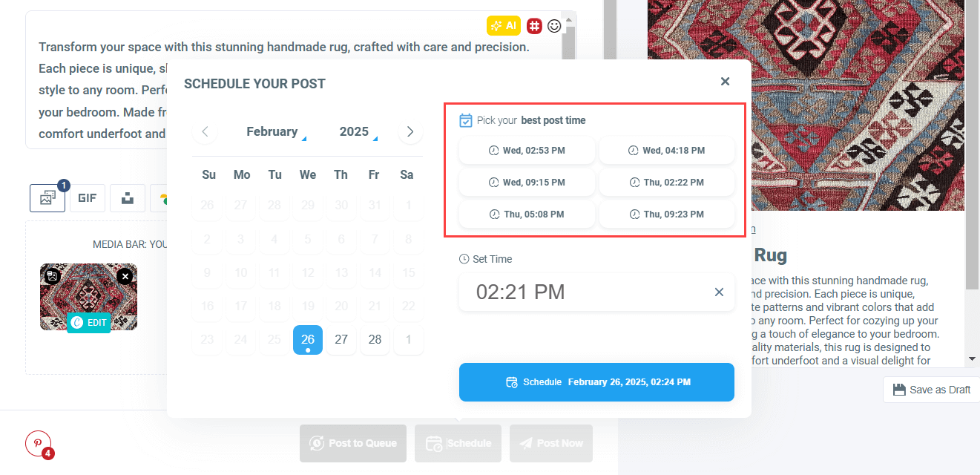Open the 2025 year selector
Viewport: 980px width, 475px height.
coord(355,131)
